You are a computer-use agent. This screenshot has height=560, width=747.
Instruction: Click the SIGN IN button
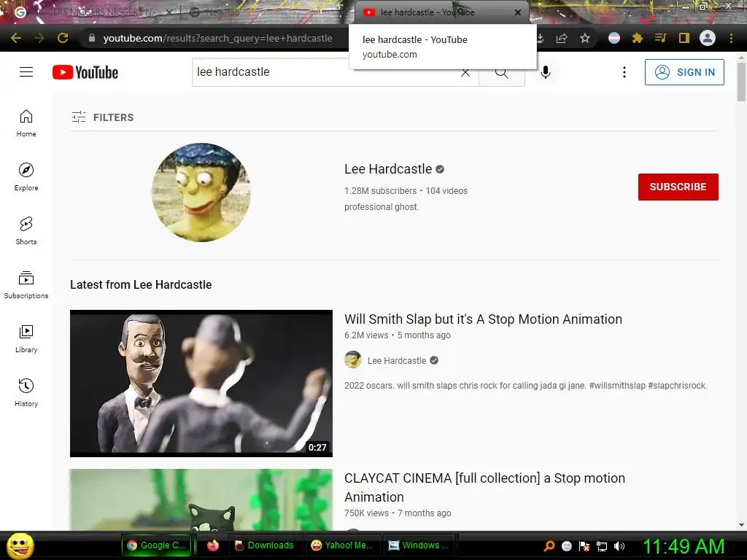pyautogui.click(x=684, y=72)
